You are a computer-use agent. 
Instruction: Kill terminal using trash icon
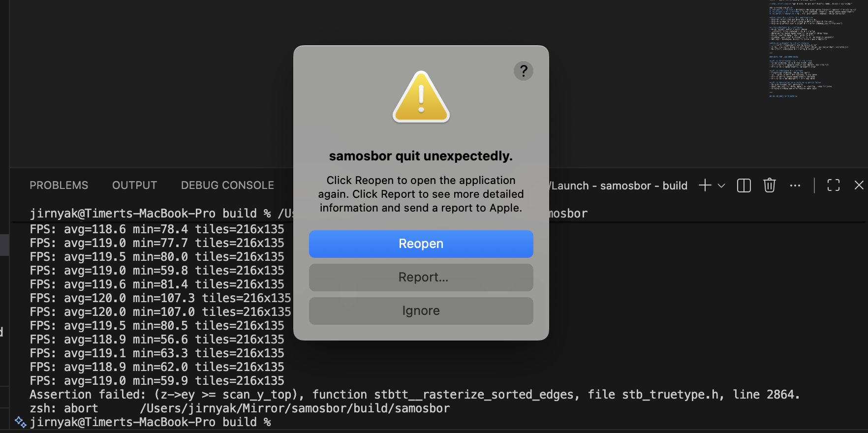point(770,186)
